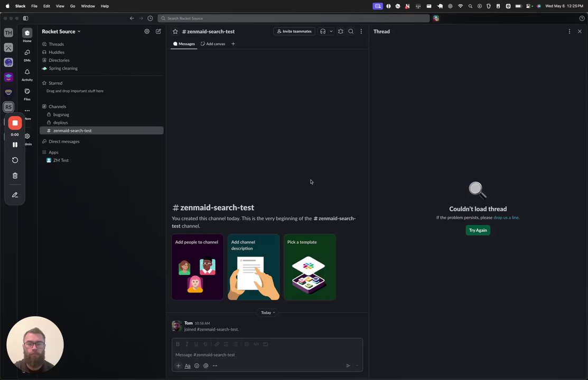
Task: Open DMs from the sidebar rail
Action: tap(27, 55)
